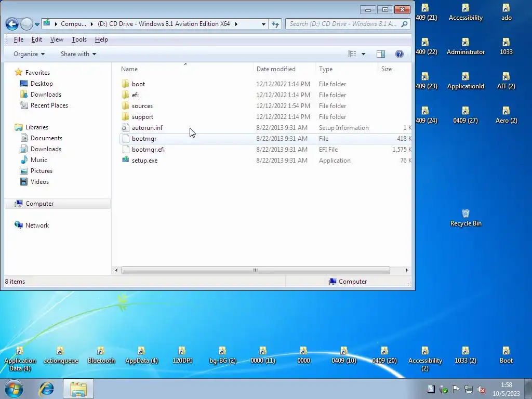The height and width of the screenshot is (399, 532).
Task: Click the magnifier icon in the search box
Action: [x=404, y=24]
